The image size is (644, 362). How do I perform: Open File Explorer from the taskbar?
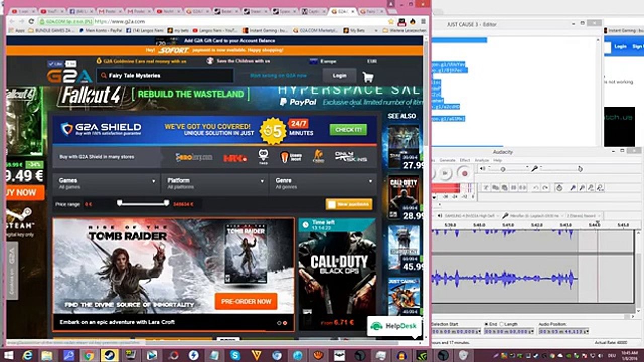pyautogui.click(x=47, y=355)
